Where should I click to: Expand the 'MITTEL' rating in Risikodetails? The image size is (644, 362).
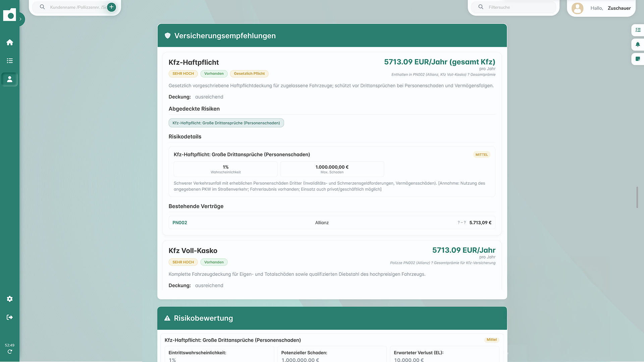coord(481,155)
